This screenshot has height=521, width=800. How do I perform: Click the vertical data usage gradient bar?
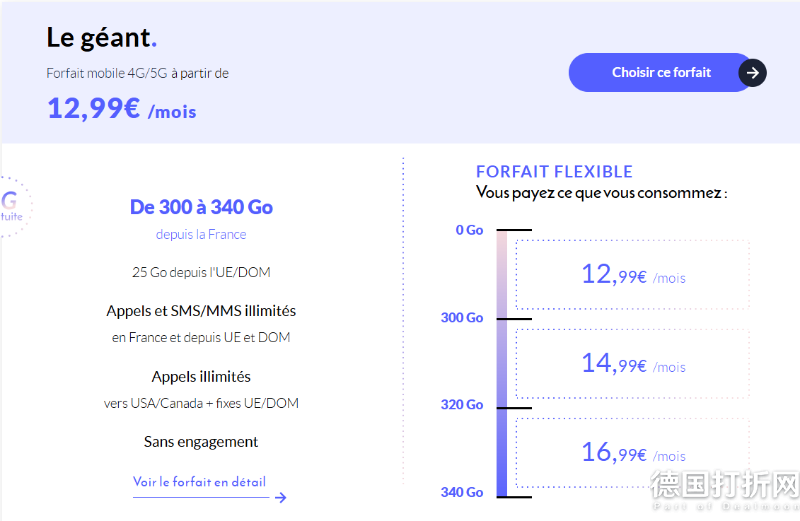[502, 363]
